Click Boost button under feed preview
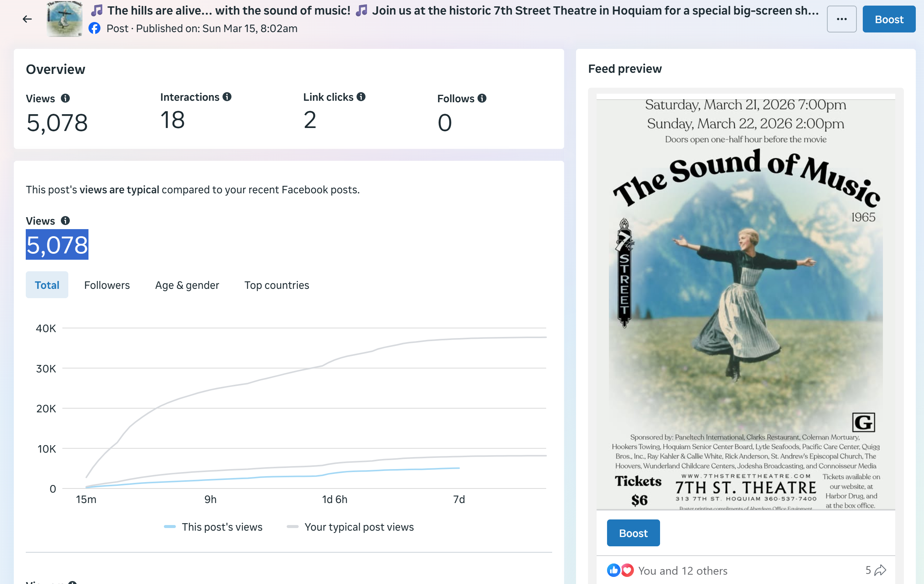Viewport: 924px width, 584px height. [633, 533]
